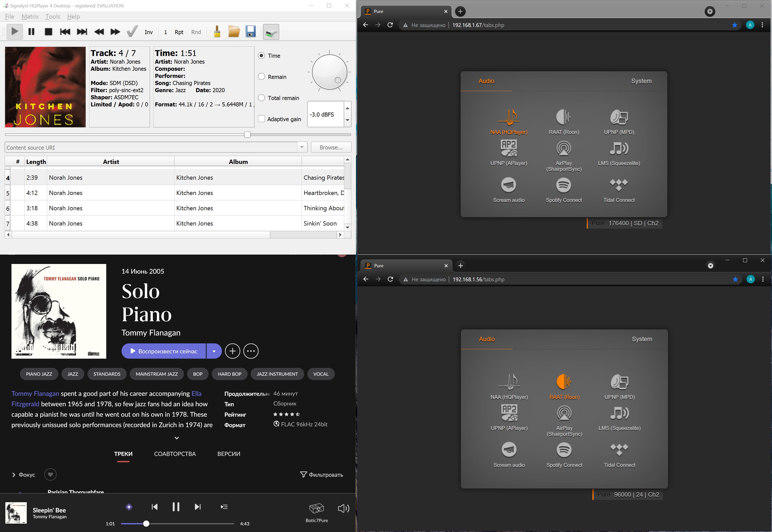
Task: Expand the Фокус section chevron
Action: pos(14,475)
